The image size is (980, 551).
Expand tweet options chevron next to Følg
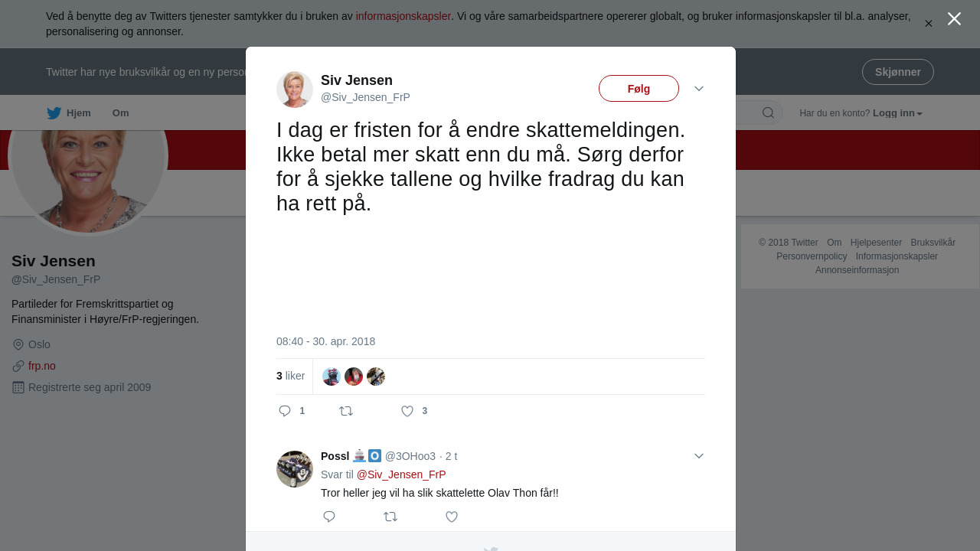[699, 89]
